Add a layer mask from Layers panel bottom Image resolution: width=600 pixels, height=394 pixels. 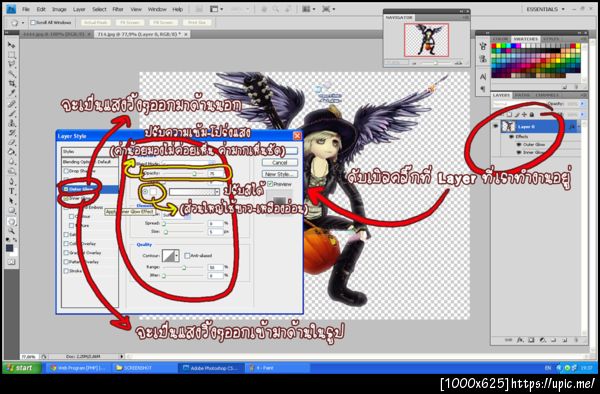[x=531, y=339]
